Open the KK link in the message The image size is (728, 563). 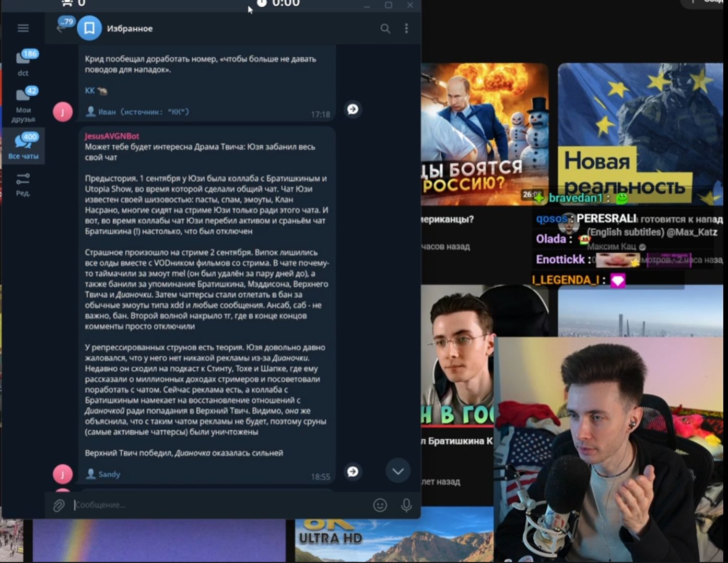(90, 91)
